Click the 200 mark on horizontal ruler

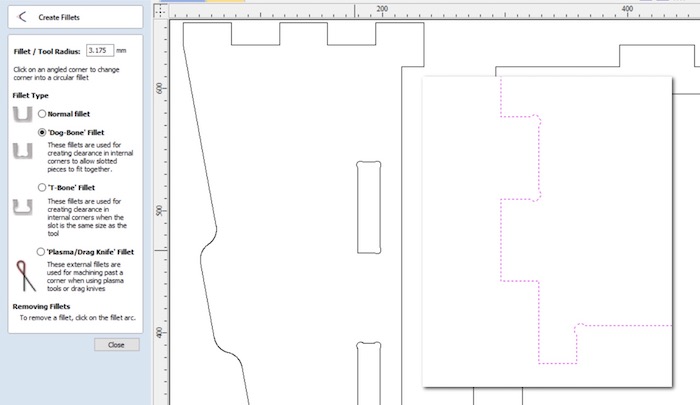[382, 9]
